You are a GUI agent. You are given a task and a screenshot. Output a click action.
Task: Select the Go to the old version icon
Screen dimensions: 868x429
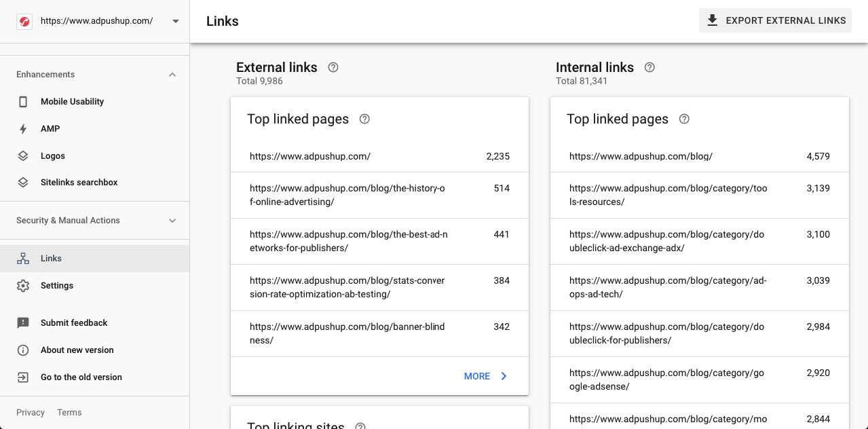pos(23,377)
